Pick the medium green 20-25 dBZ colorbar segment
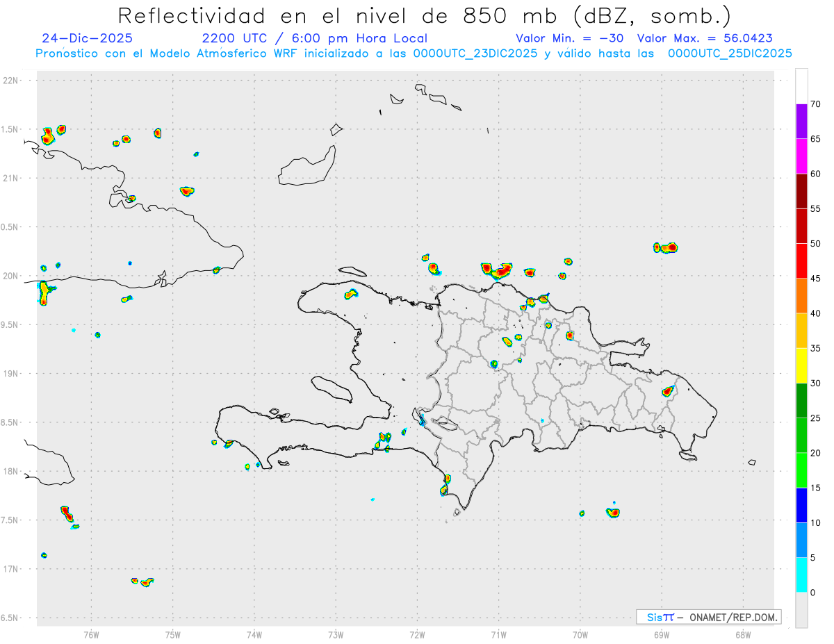Image resolution: width=834 pixels, height=644 pixels. click(x=801, y=436)
